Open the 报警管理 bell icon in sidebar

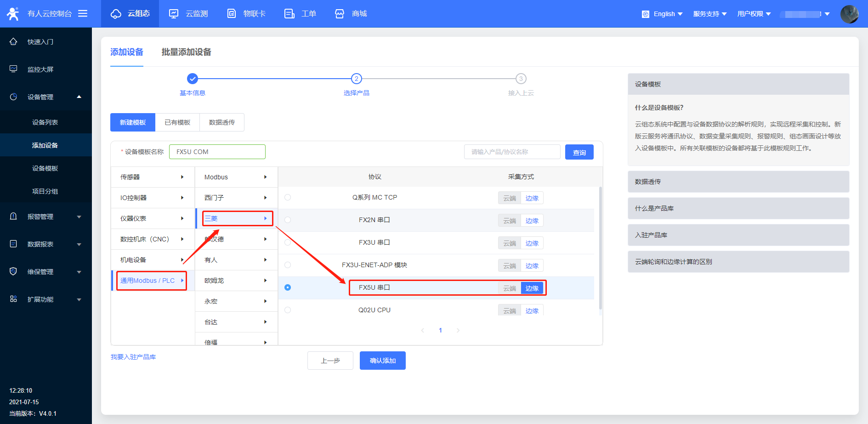[13, 217]
